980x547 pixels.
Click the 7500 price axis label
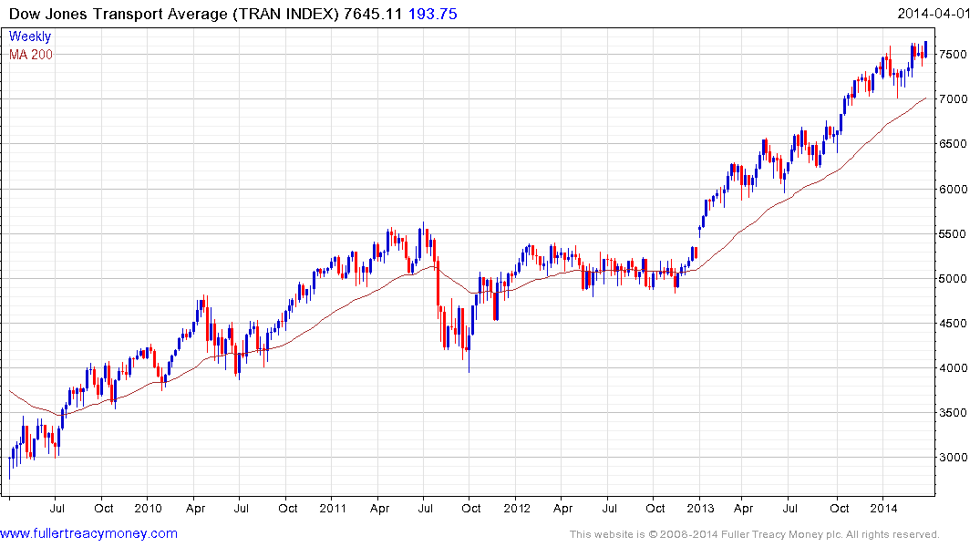[x=954, y=55]
